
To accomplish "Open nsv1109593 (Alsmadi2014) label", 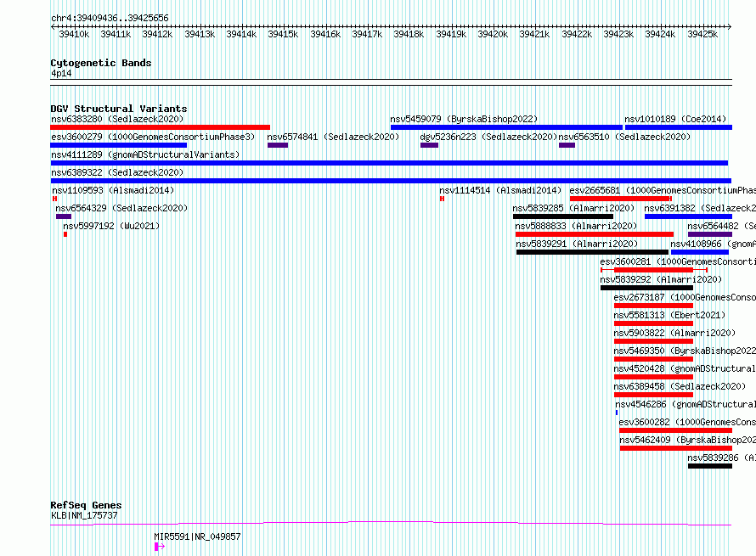I will (113, 190).
